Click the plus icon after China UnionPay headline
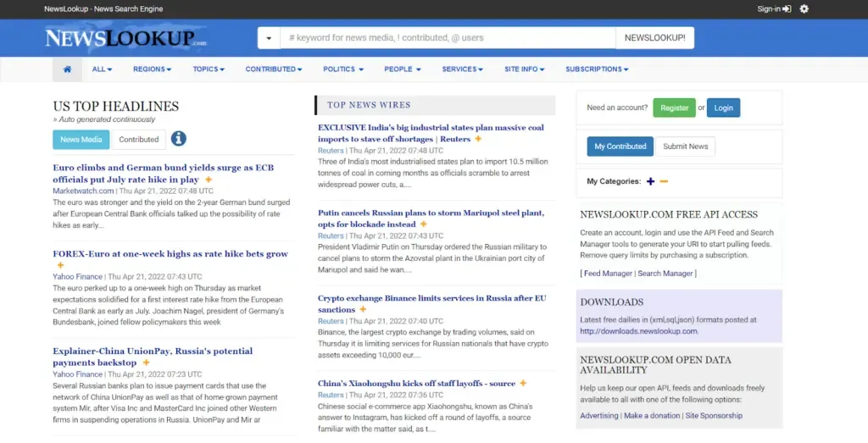The image size is (868, 443). (x=146, y=363)
